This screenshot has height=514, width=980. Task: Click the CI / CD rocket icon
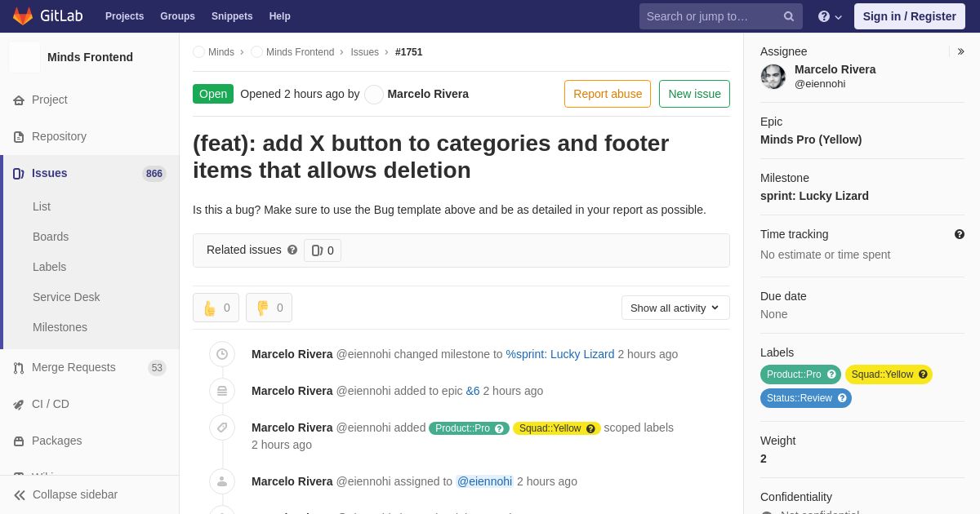(19, 405)
